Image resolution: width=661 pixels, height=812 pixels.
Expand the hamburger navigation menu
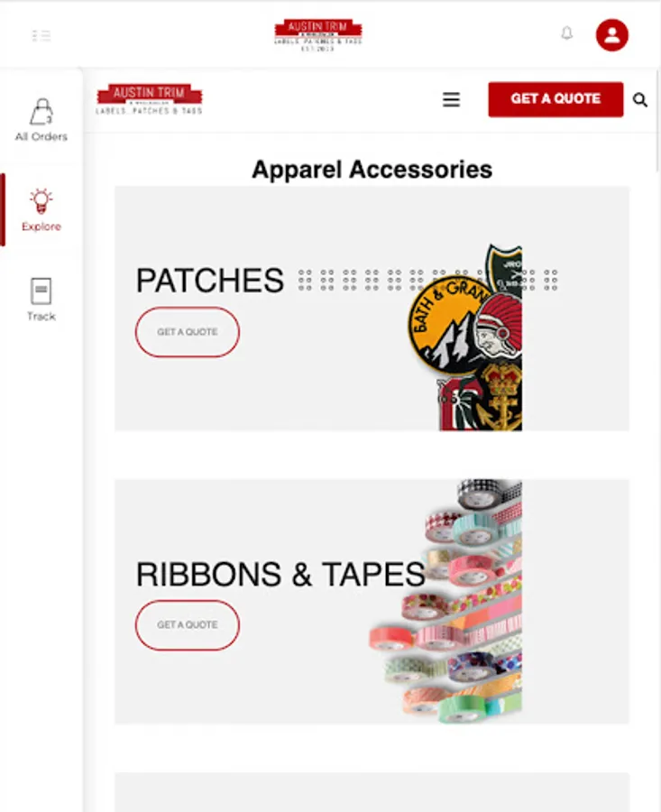[x=452, y=99]
